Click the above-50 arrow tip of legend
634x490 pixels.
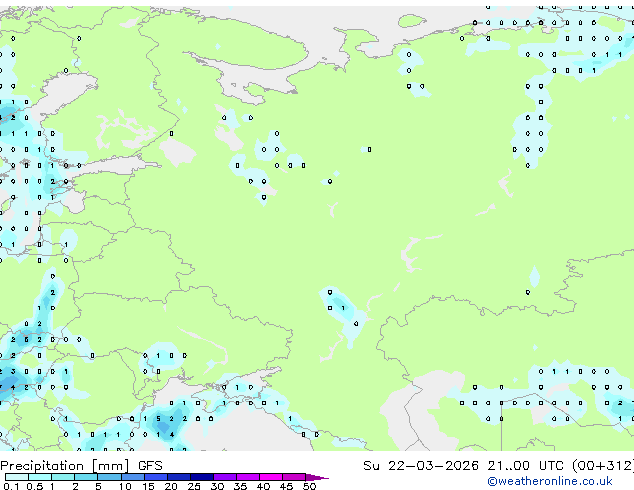(317, 477)
